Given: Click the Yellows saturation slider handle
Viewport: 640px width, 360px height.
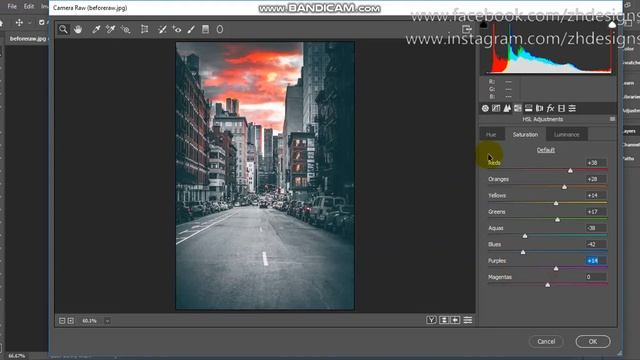Looking at the screenshot, I should [556, 203].
